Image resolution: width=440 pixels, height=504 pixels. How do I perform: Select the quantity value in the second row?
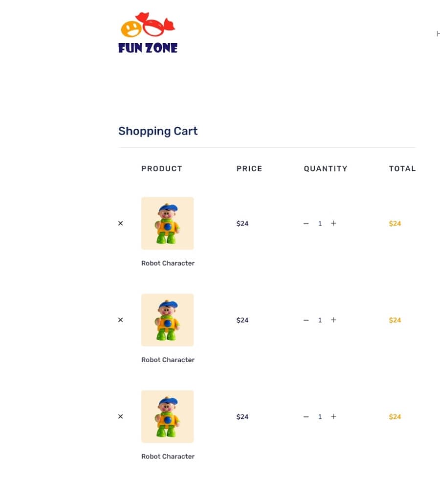[x=320, y=320]
